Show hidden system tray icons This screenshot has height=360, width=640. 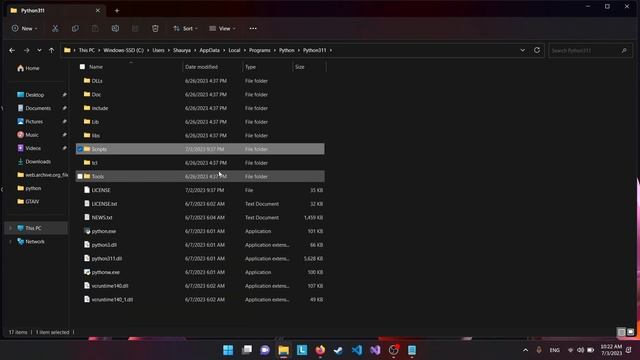[x=525, y=350]
